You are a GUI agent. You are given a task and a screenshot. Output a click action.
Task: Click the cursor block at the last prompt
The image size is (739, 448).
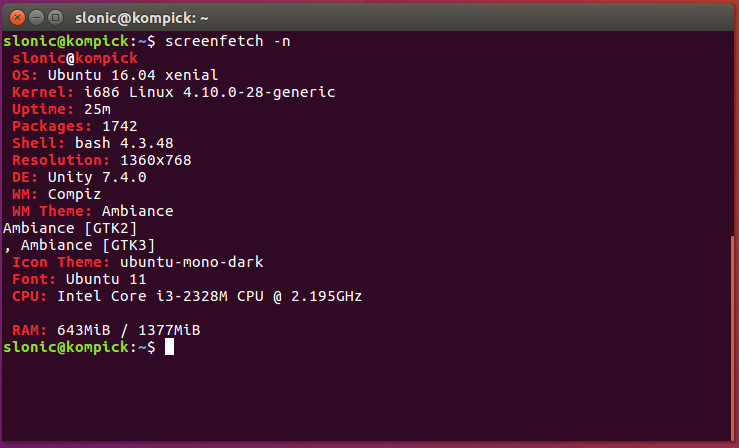click(x=170, y=347)
